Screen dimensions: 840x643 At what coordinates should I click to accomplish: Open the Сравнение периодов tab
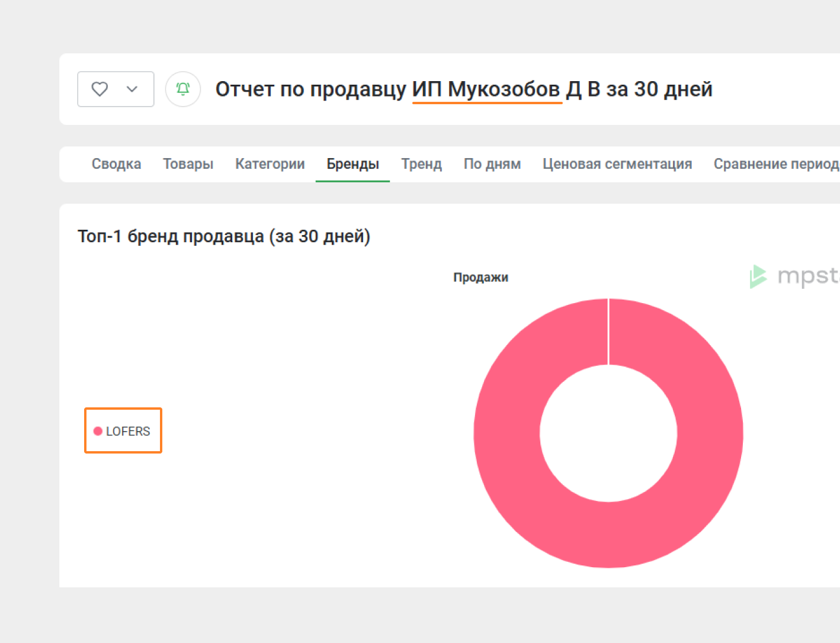coord(777,164)
